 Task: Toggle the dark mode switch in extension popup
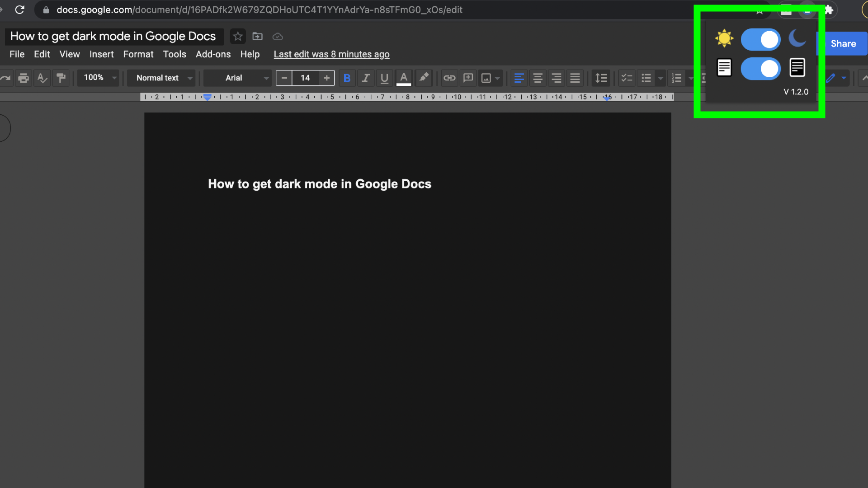761,39
